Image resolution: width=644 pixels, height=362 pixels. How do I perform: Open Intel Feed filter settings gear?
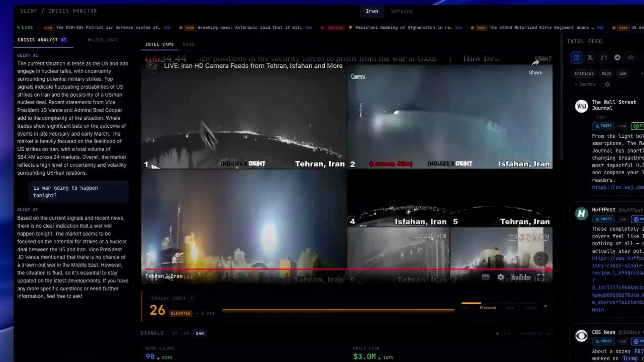pos(607,84)
